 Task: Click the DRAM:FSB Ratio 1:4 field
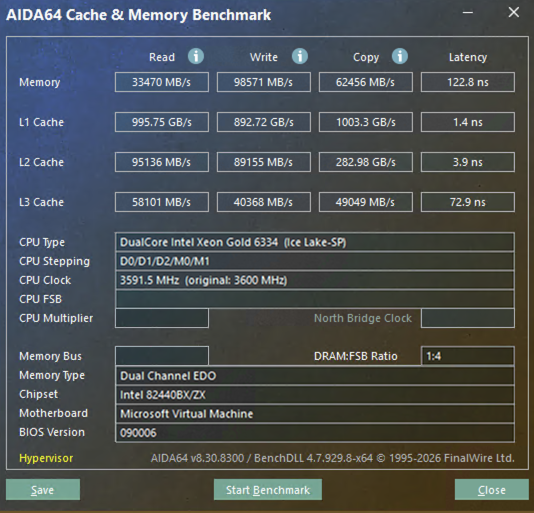468,356
